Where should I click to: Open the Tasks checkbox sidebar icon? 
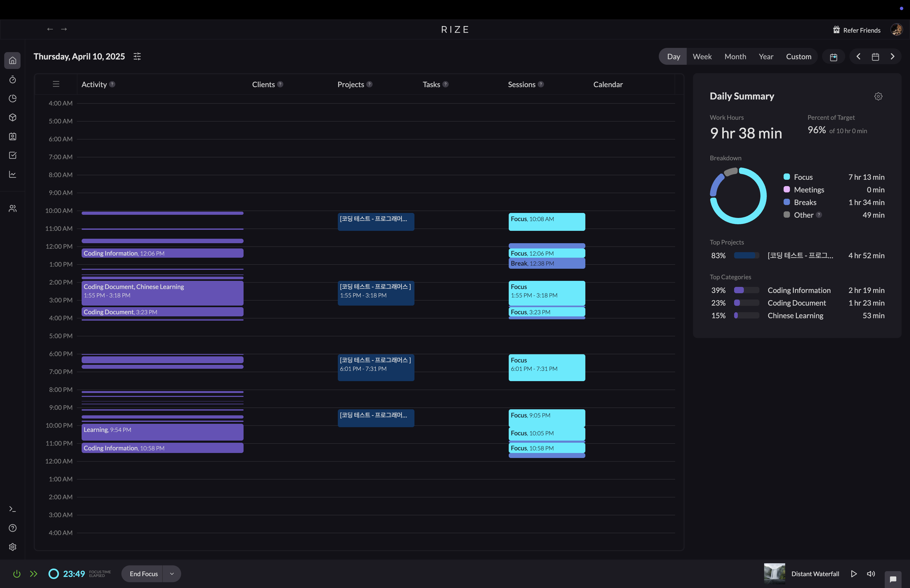(13, 155)
